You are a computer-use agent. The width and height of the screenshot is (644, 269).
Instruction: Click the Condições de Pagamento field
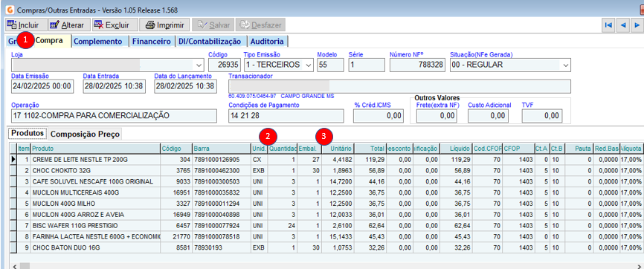[286, 116]
